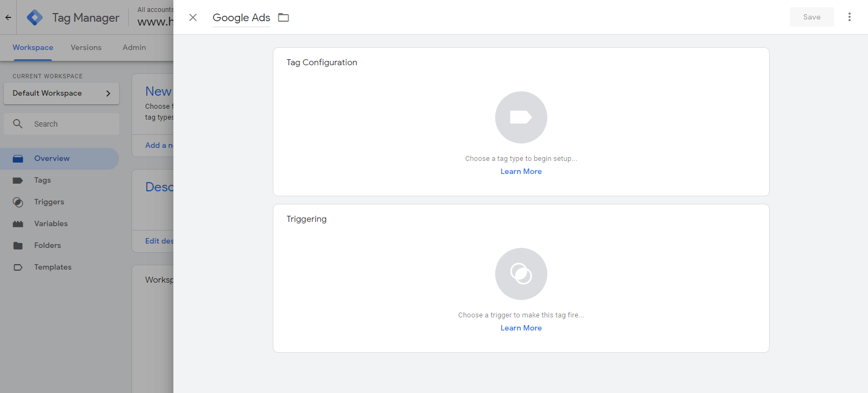Open Folders in the sidebar

[47, 246]
